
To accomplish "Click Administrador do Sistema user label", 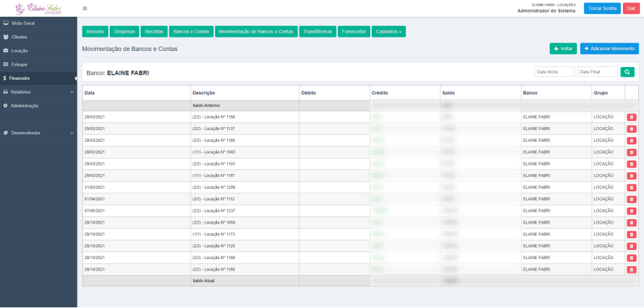I will (546, 11).
